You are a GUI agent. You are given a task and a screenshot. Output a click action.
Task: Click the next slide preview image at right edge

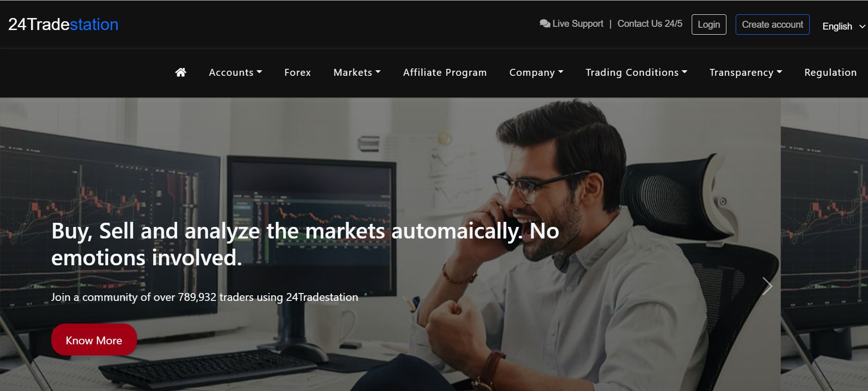[x=824, y=244]
